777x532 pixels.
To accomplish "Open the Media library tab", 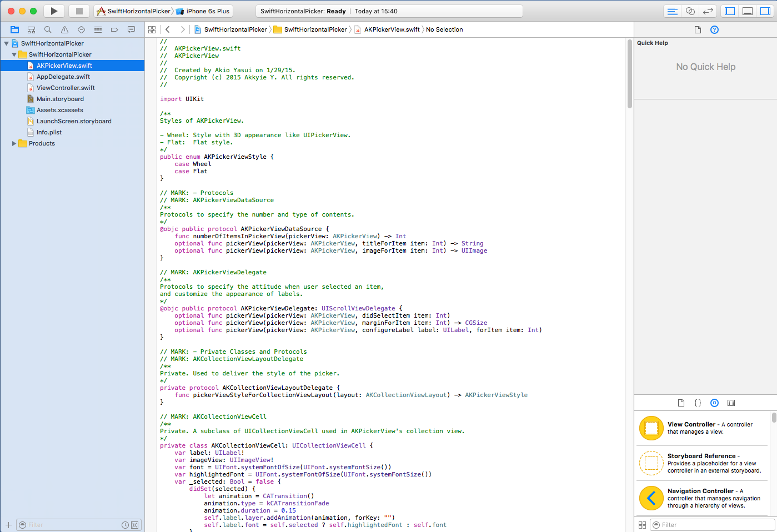I will pyautogui.click(x=731, y=403).
